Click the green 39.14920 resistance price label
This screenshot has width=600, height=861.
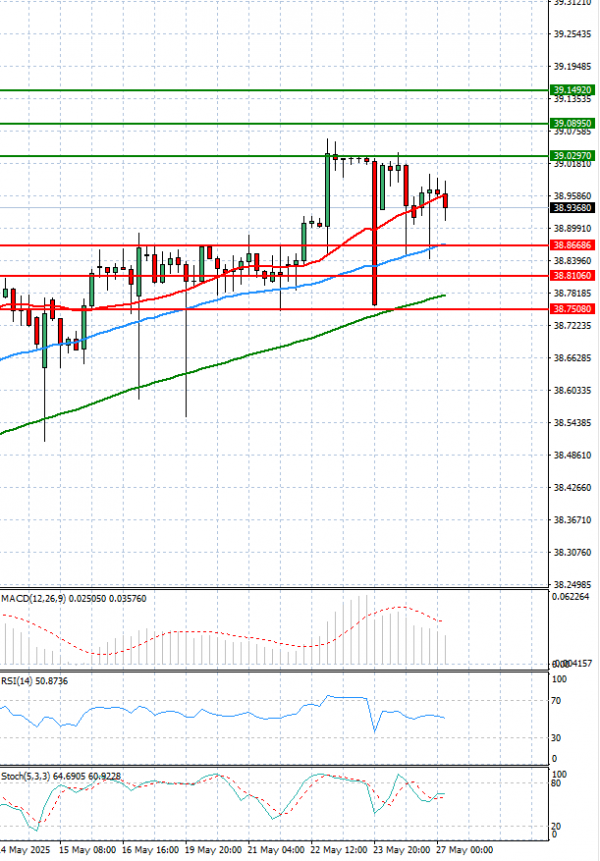(x=572, y=90)
